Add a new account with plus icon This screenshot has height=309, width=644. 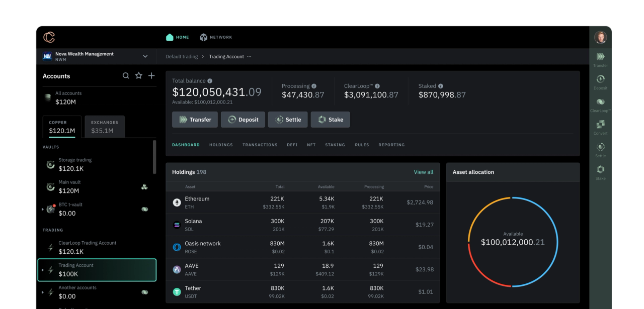point(151,76)
